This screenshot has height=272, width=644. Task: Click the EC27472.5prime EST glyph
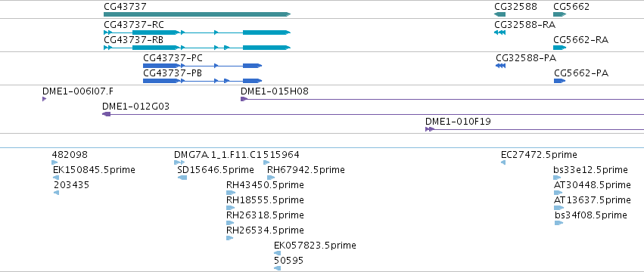503,162
